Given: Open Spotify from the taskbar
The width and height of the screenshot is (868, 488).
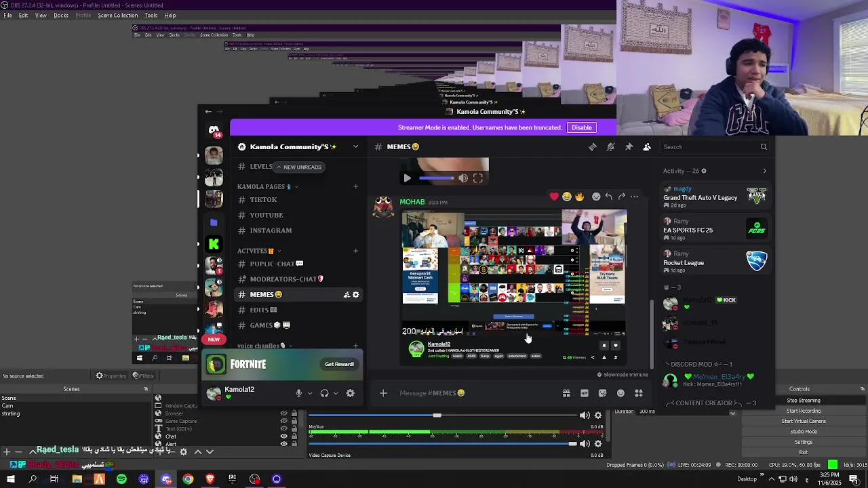Looking at the screenshot, I should (x=121, y=479).
